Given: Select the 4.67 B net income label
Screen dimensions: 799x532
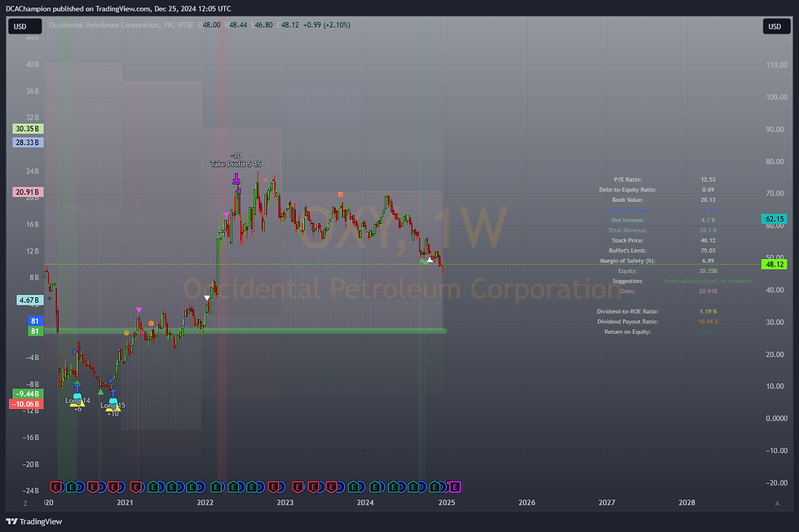Looking at the screenshot, I should point(29,300).
